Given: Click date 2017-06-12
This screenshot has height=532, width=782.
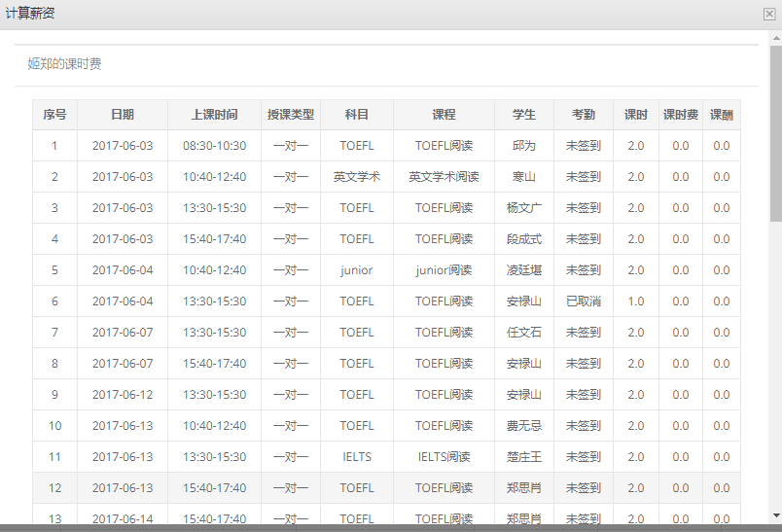Looking at the screenshot, I should (x=123, y=395).
